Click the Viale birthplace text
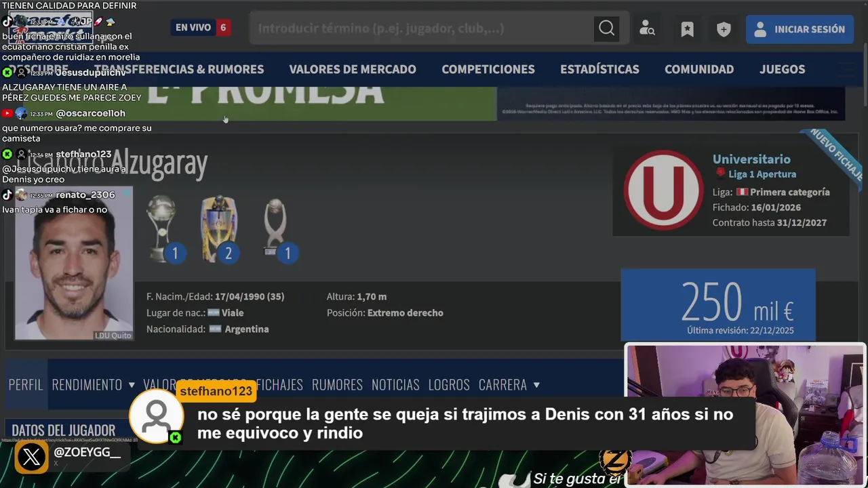This screenshot has height=488, width=868. [233, 312]
